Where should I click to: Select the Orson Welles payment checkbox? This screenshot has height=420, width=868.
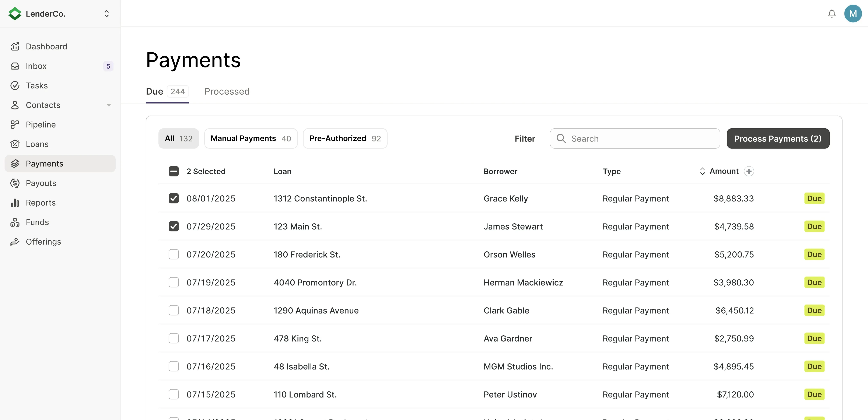(x=174, y=255)
